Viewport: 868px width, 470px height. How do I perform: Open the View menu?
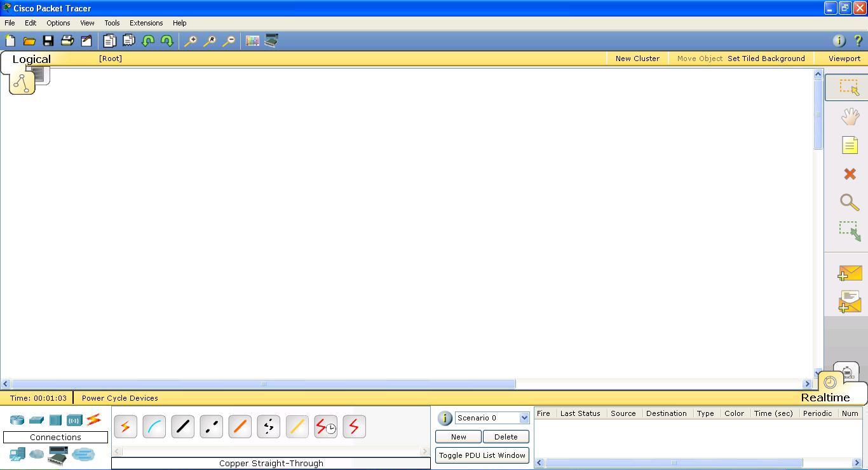(x=87, y=23)
